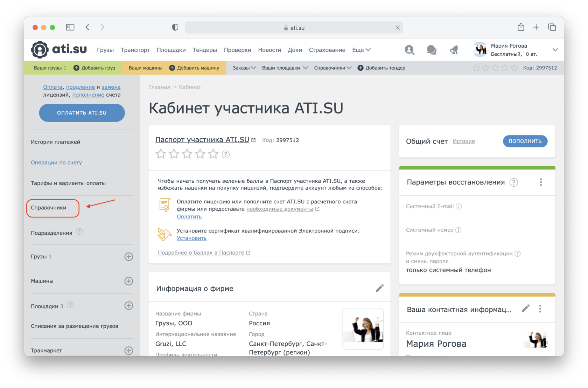
Task: Show the rating stars help icon
Action: pos(226,154)
